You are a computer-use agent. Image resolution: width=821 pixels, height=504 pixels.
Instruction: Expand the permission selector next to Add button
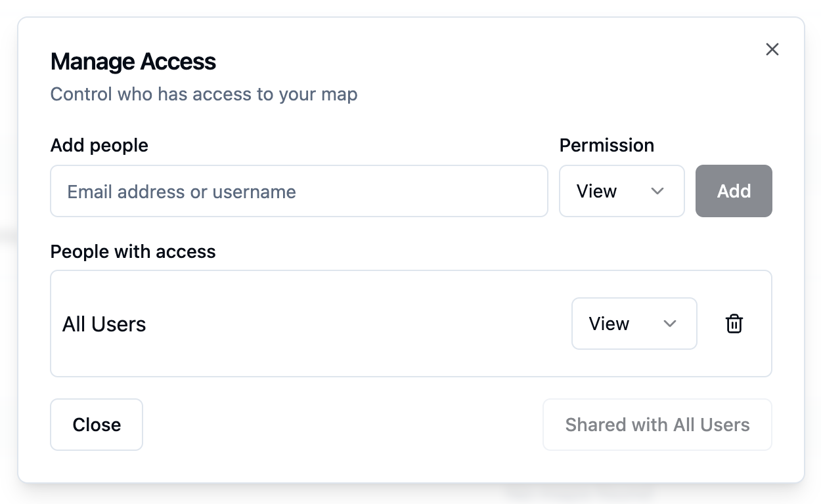click(x=621, y=191)
